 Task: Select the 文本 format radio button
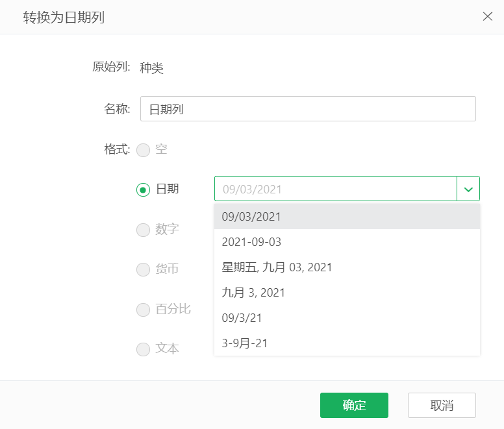pyautogui.click(x=143, y=349)
